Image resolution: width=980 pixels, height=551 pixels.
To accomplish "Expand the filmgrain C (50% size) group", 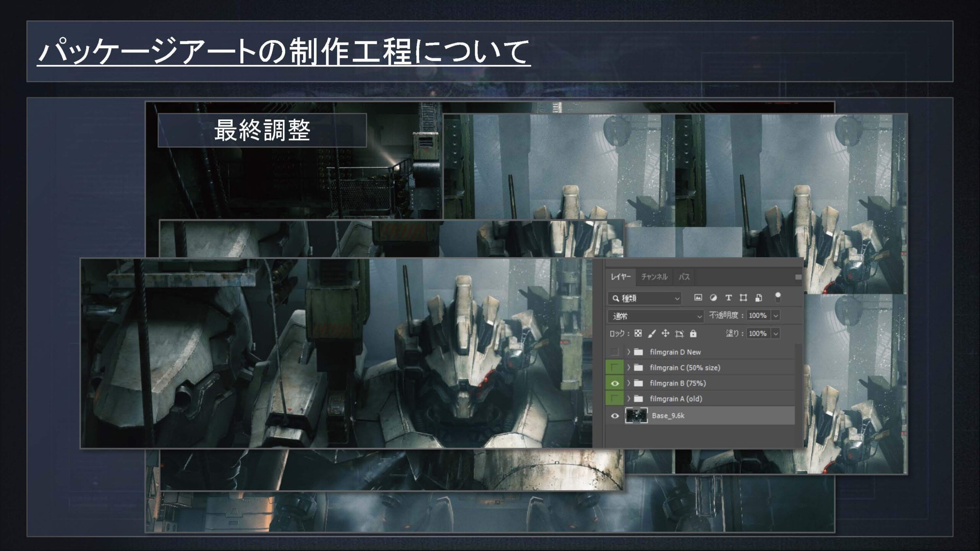I will [628, 368].
